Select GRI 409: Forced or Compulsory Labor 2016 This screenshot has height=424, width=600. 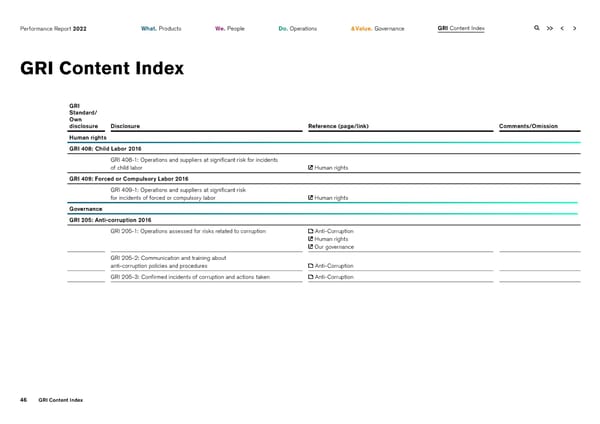129,179
